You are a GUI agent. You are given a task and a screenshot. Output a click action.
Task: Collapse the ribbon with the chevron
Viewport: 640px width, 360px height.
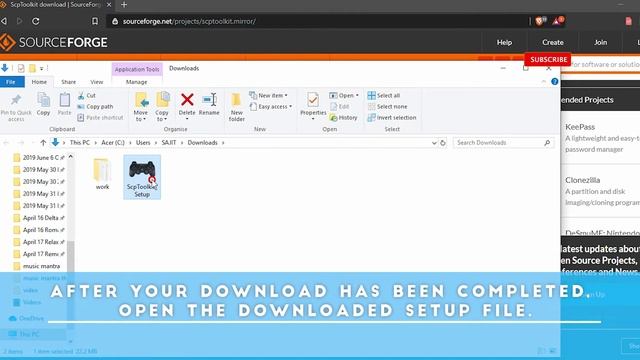543,82
